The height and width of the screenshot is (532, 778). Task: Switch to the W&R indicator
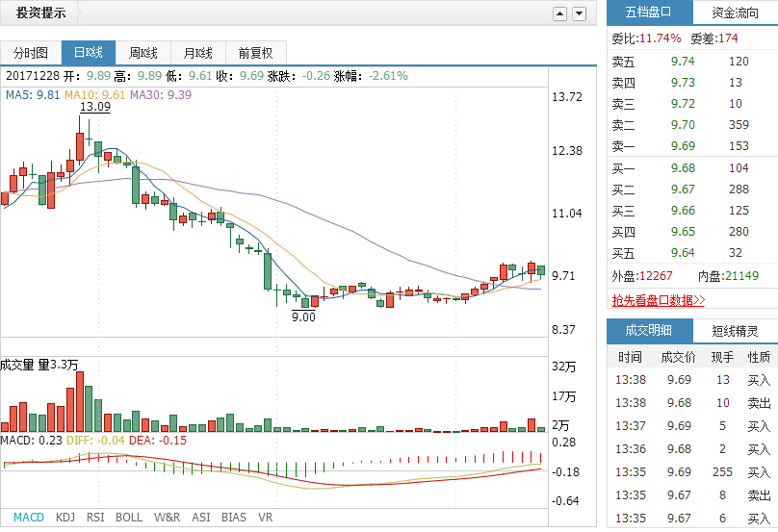(x=168, y=517)
